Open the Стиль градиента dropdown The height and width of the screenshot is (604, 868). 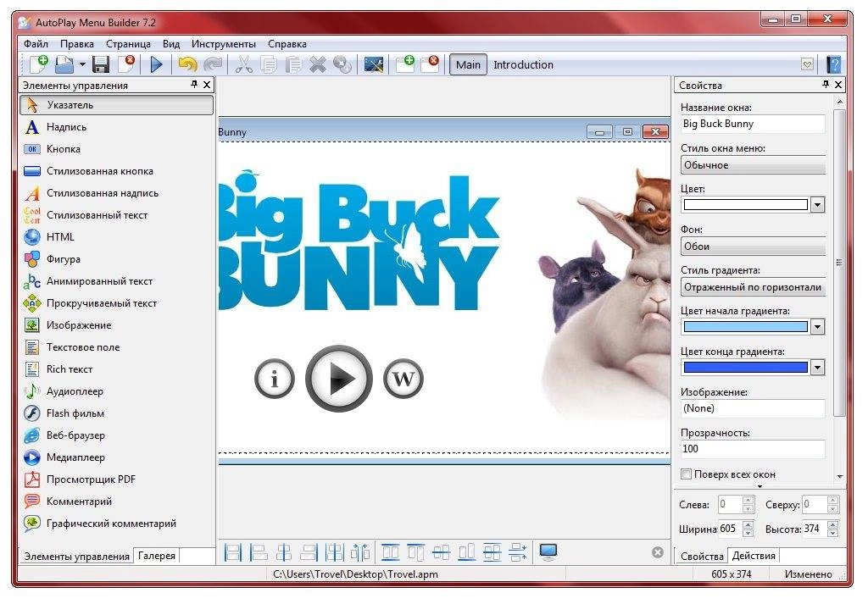(753, 287)
